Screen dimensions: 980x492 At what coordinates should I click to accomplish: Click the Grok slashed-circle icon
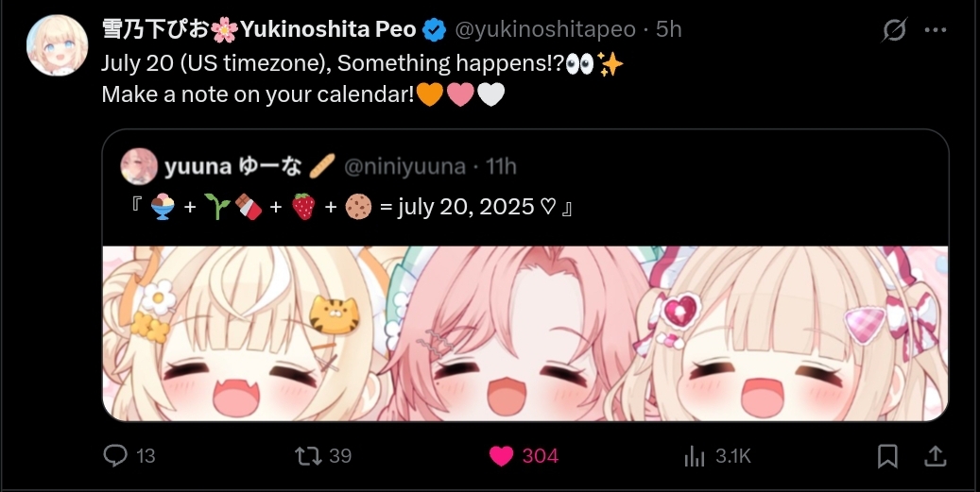click(x=894, y=29)
